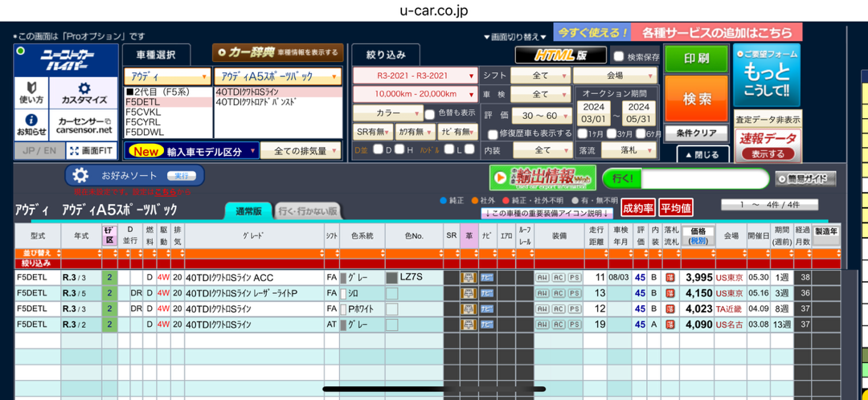Tick the D並 H checkbox
Screen dimensions: 868x400
400,149
